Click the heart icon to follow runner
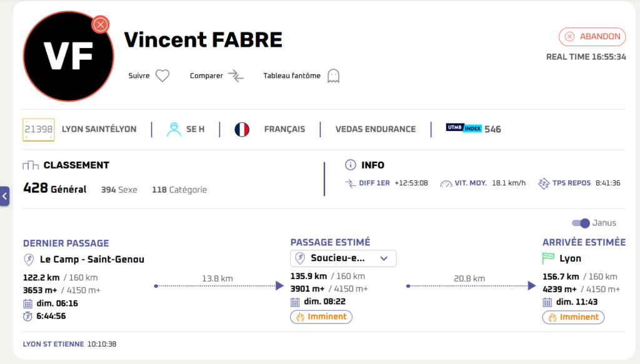 (x=162, y=76)
